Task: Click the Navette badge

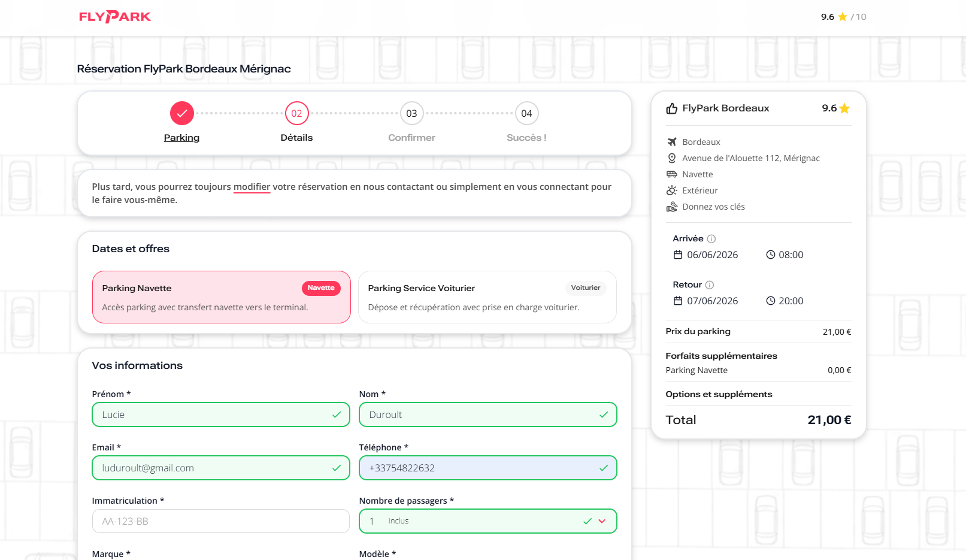Action: point(321,288)
